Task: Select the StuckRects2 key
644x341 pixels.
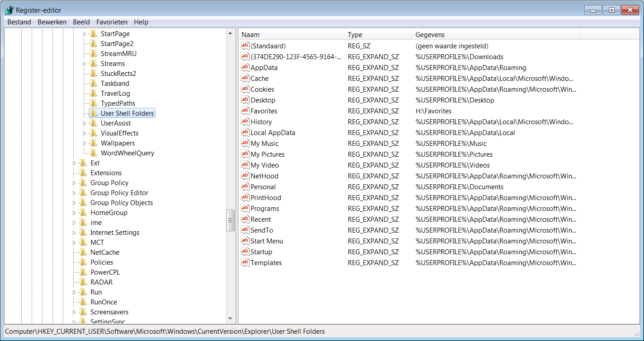Action: [118, 74]
